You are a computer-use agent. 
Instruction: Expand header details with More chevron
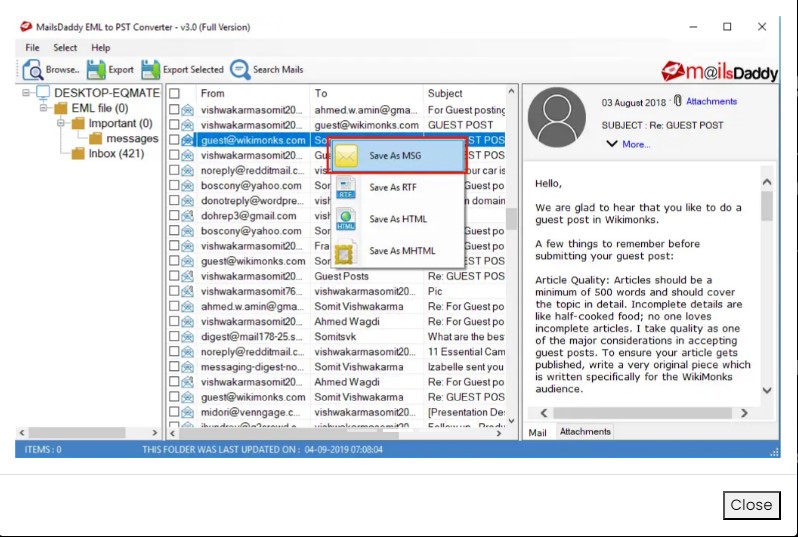(x=612, y=144)
